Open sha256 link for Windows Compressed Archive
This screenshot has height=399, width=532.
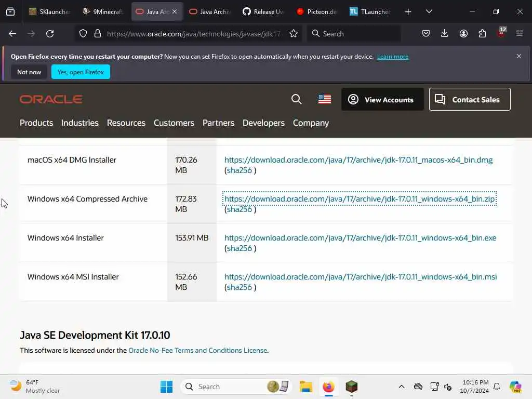(239, 209)
